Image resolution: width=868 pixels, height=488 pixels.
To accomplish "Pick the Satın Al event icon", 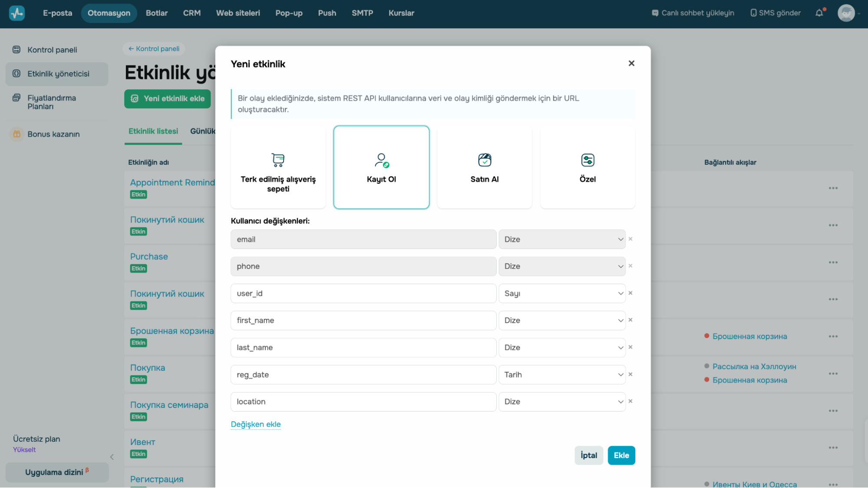I will [x=484, y=160].
